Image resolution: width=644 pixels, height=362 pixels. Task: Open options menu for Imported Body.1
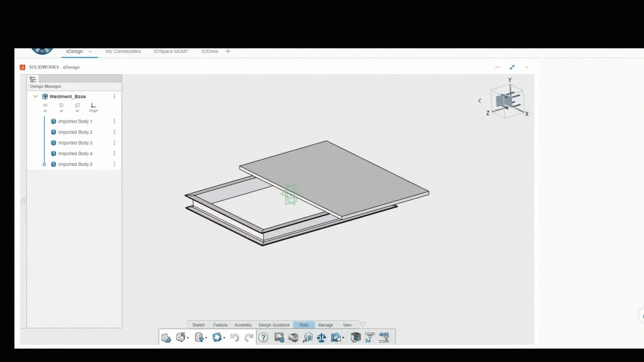[x=114, y=121]
